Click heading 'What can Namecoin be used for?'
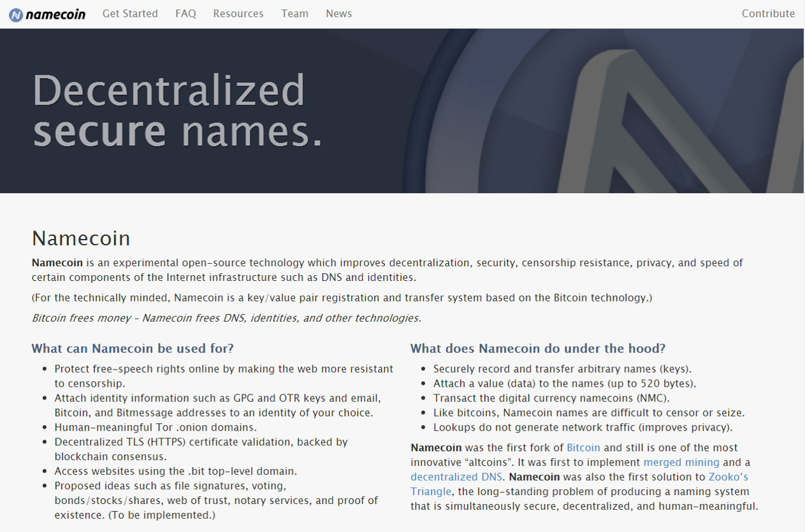 pos(133,349)
